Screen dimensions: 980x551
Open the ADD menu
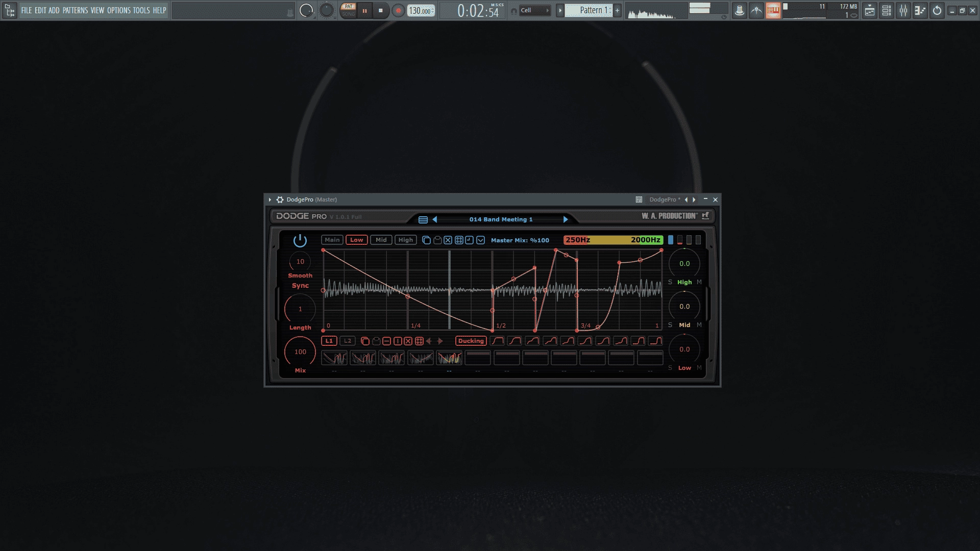point(54,10)
